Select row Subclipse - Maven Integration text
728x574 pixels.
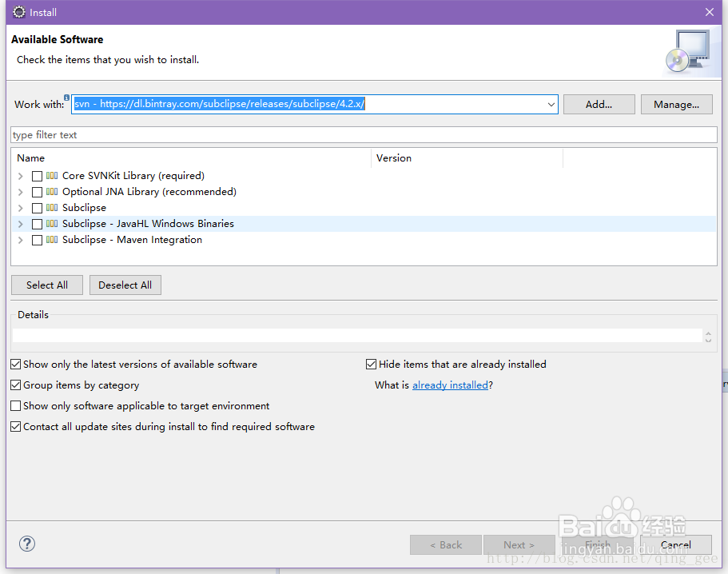(x=133, y=240)
